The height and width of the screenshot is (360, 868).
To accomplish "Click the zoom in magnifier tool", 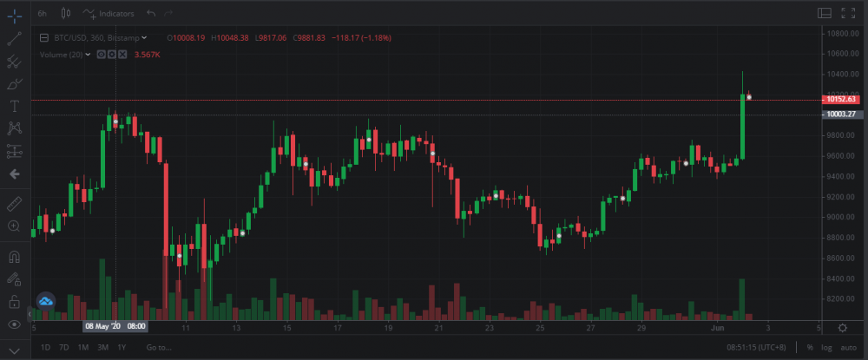I will (x=15, y=226).
